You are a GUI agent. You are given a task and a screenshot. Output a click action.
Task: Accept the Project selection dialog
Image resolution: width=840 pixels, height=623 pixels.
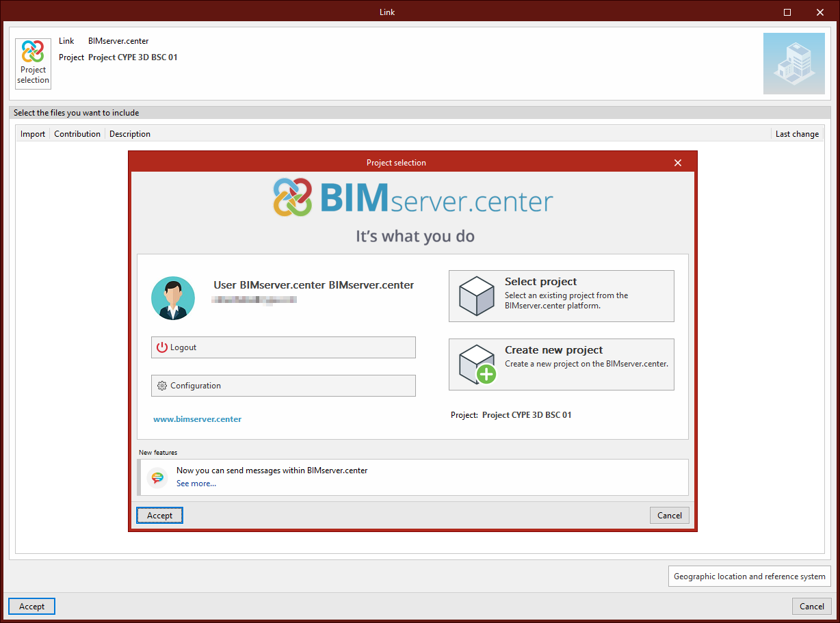[159, 516]
